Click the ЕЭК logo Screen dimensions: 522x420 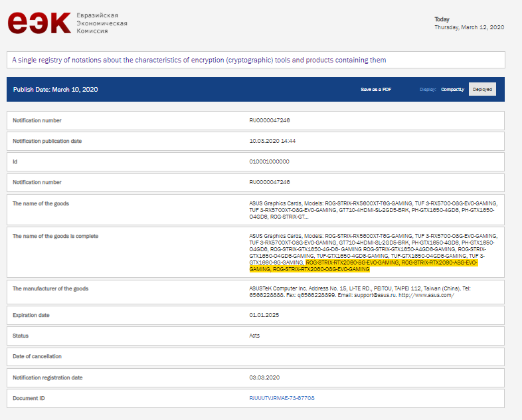pos(39,23)
